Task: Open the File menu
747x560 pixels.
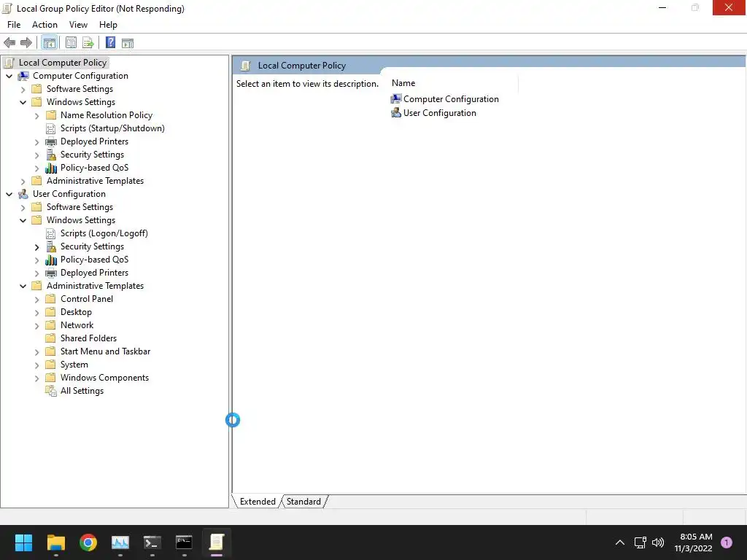Action: coord(14,25)
